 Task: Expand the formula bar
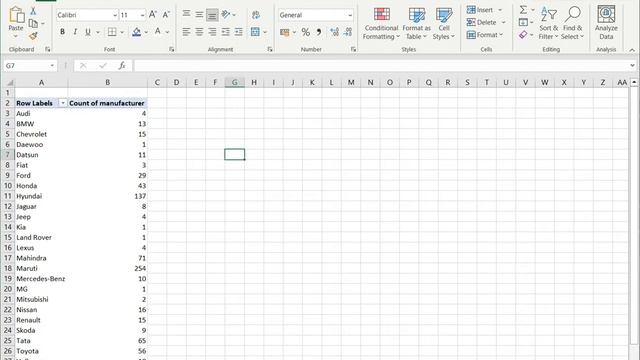click(632, 65)
